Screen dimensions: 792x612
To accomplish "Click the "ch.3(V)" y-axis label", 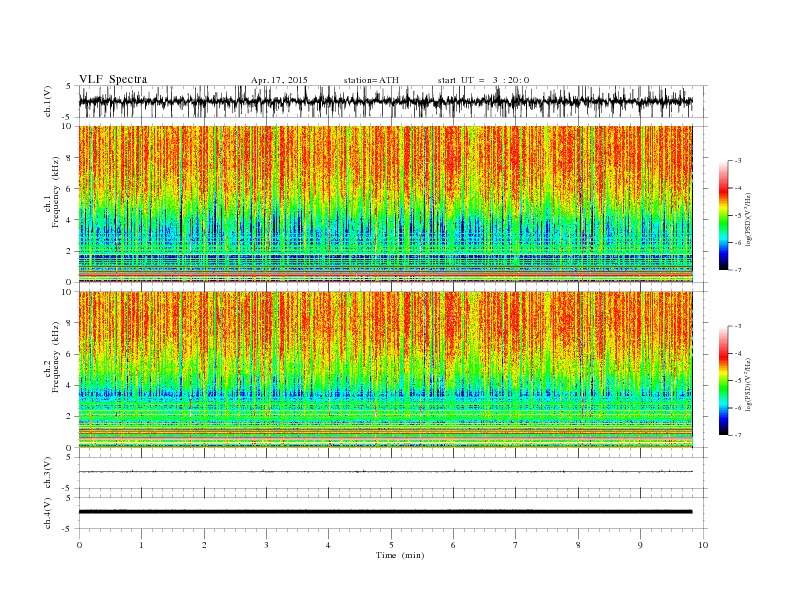I will click(x=48, y=473).
